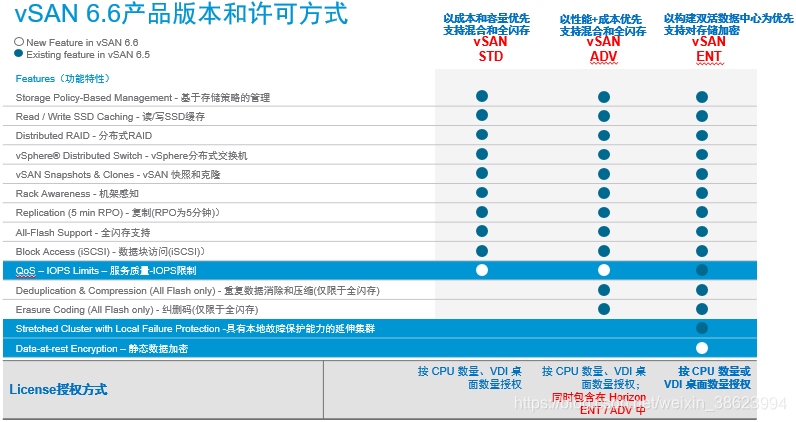The width and height of the screenshot is (796, 422).
Task: Click 'Data-at-rest Encryption – 静态数据加密' row label
Action: pos(102,348)
